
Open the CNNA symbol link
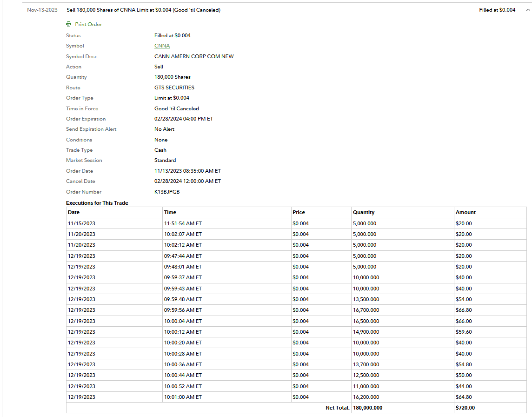[x=162, y=46]
